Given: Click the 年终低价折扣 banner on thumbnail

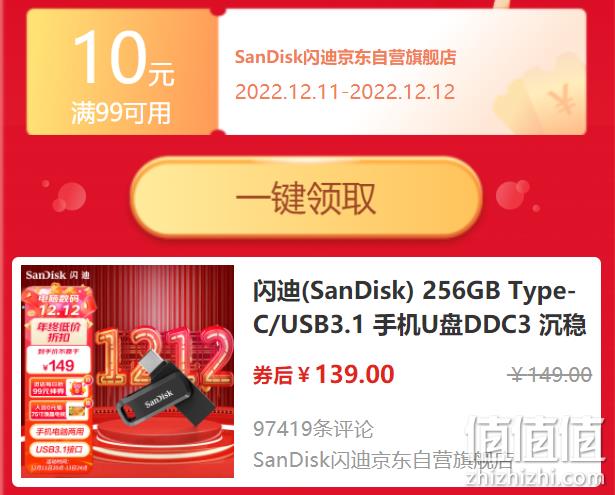Looking at the screenshot, I should (59, 332).
